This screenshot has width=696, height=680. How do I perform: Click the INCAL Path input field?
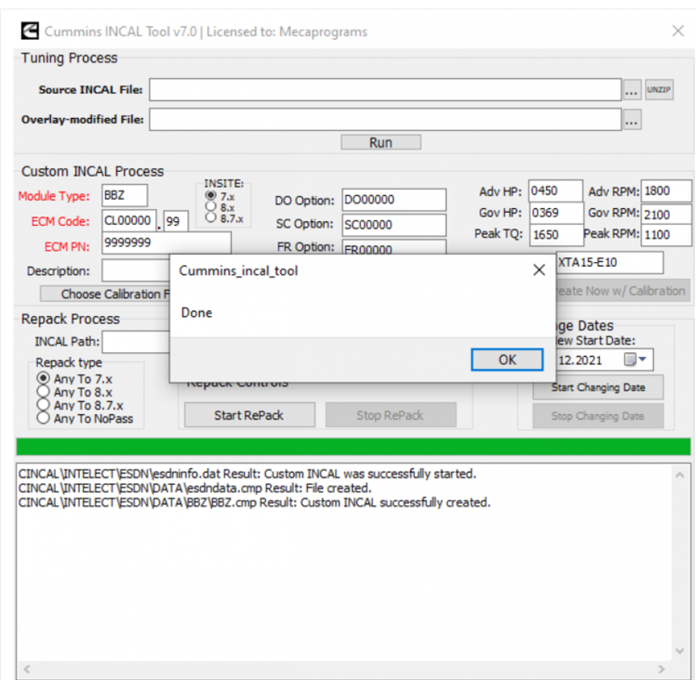pyautogui.click(x=135, y=342)
